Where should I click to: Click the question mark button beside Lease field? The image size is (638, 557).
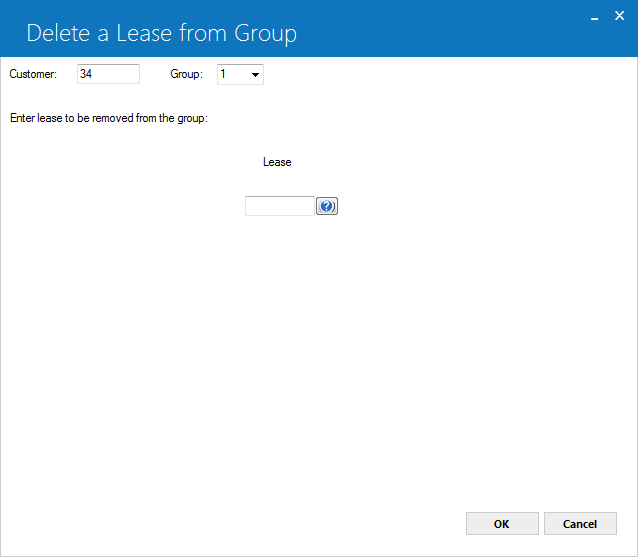coord(327,206)
